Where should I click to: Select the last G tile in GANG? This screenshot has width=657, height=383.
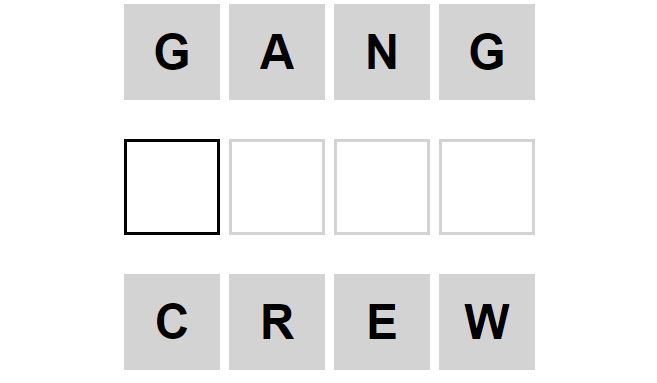point(487,52)
